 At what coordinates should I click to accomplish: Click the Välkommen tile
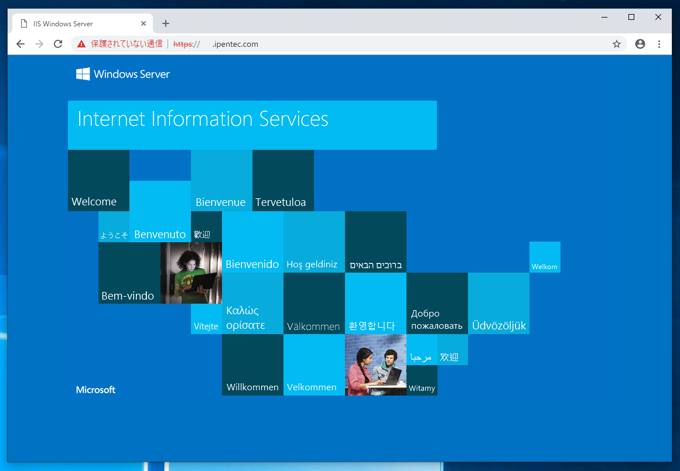[314, 304]
